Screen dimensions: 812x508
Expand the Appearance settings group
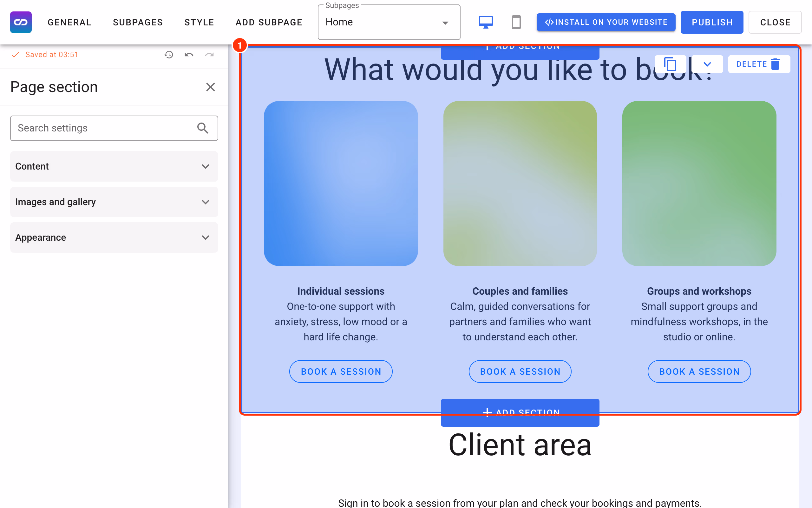(114, 237)
